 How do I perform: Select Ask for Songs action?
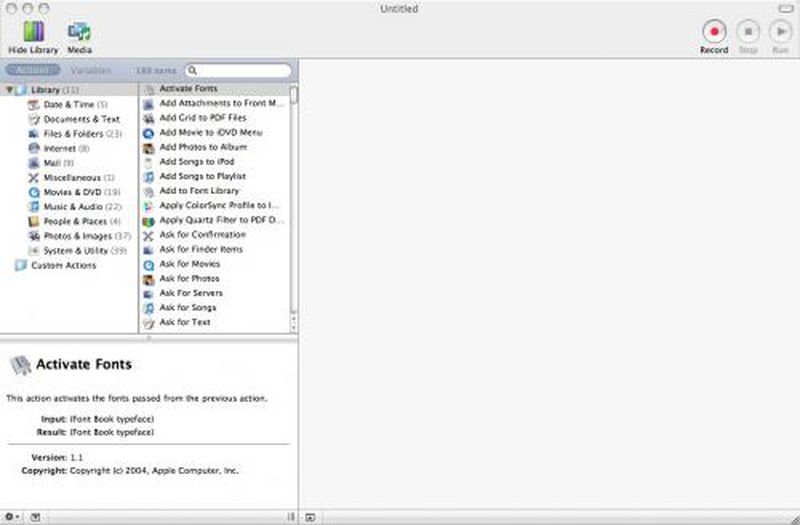pyautogui.click(x=214, y=308)
